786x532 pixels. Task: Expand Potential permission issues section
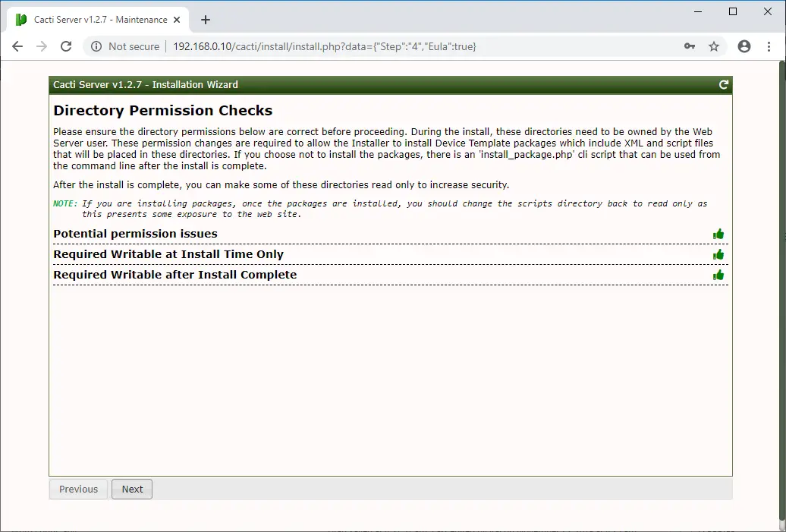[391, 235]
